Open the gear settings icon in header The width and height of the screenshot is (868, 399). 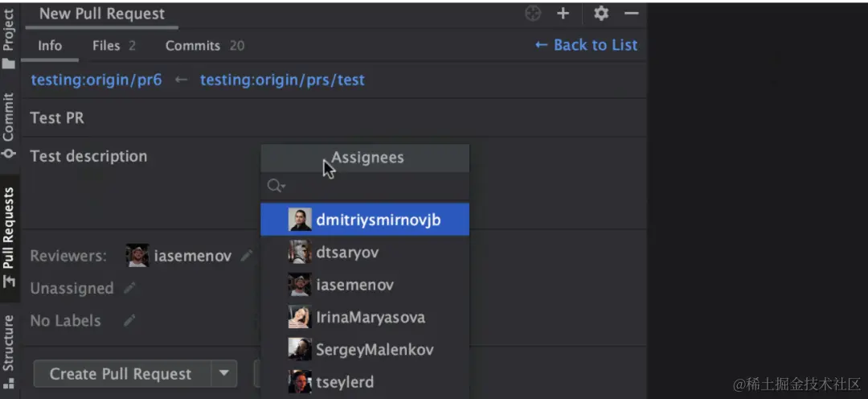pos(601,14)
